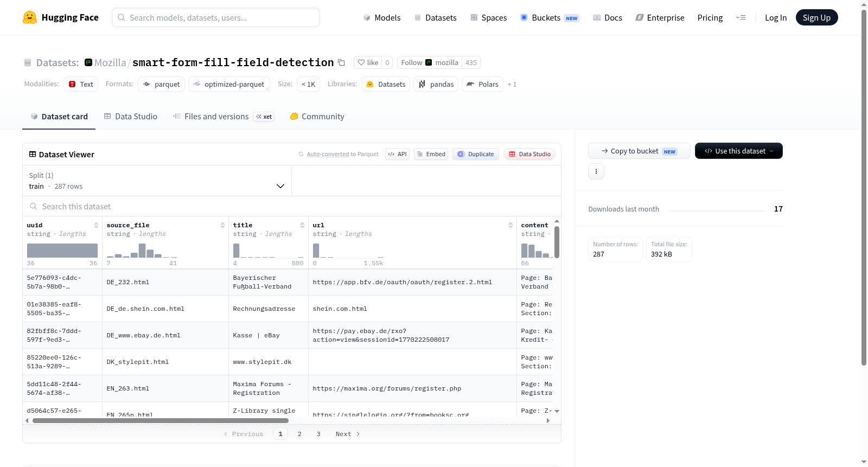The image size is (868, 467).
Task: Click the table vertical scrollbar thumb
Action: 557,242
